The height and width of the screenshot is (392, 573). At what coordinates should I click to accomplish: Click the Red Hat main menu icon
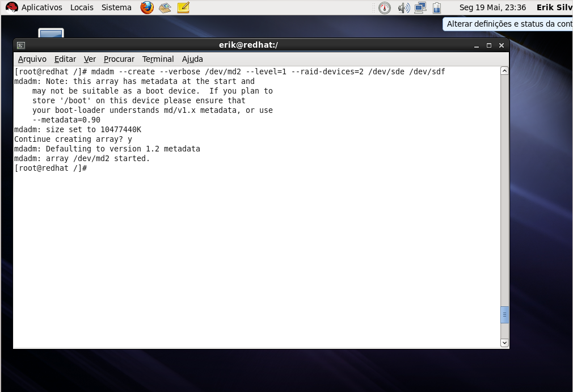click(11, 7)
